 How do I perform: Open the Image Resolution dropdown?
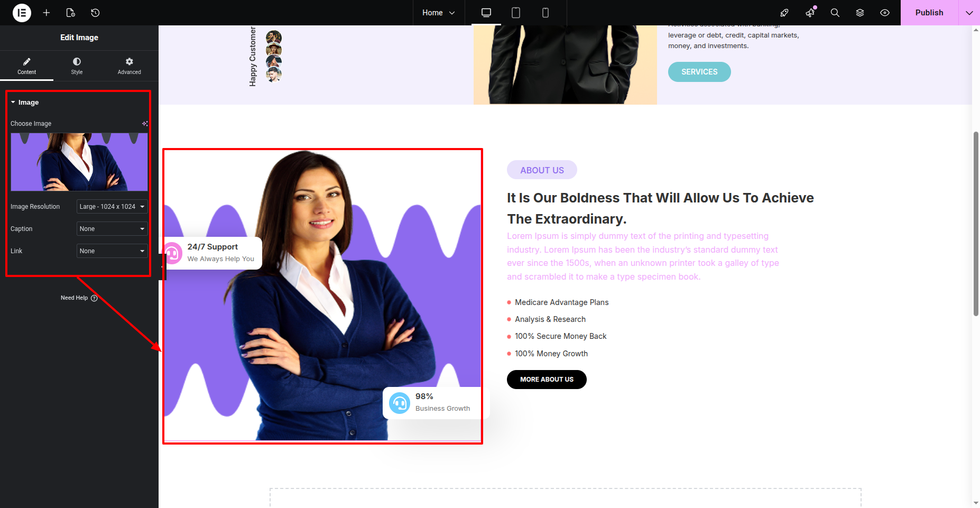tap(112, 207)
